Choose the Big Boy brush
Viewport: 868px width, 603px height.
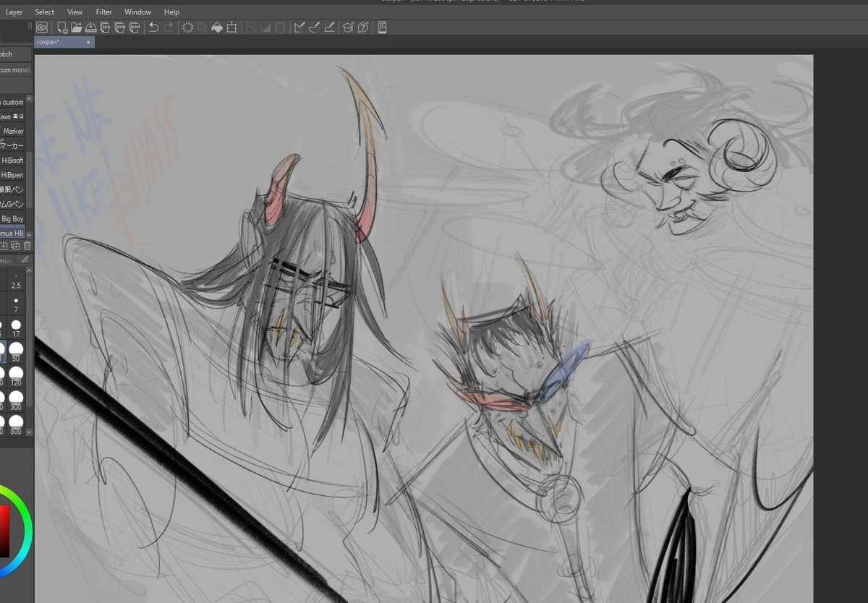click(x=14, y=218)
